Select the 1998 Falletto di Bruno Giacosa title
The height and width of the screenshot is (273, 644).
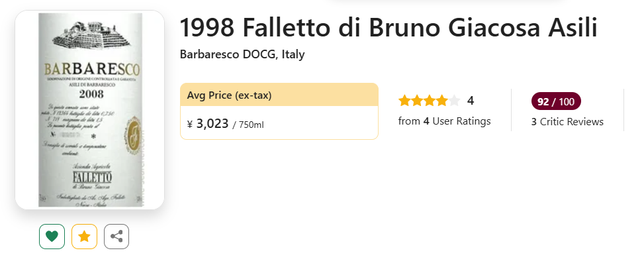(388, 28)
